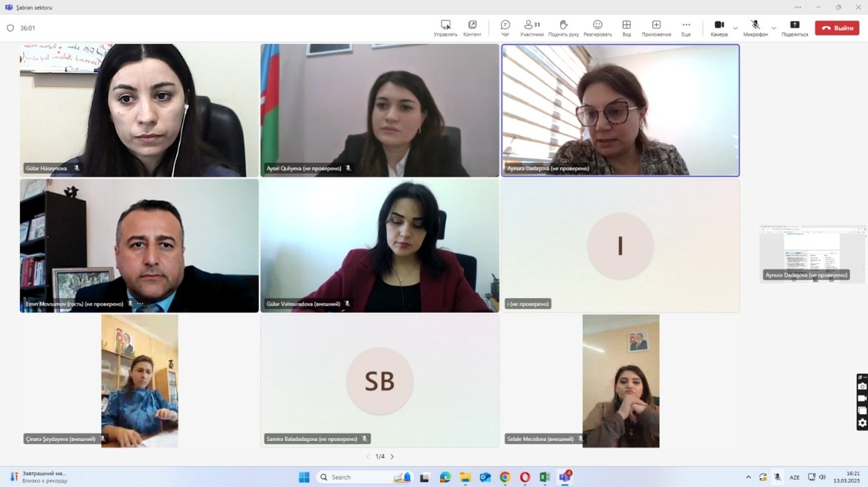This screenshot has width=868, height=487.
Task: Toggle the Камера camera off
Action: 718,28
